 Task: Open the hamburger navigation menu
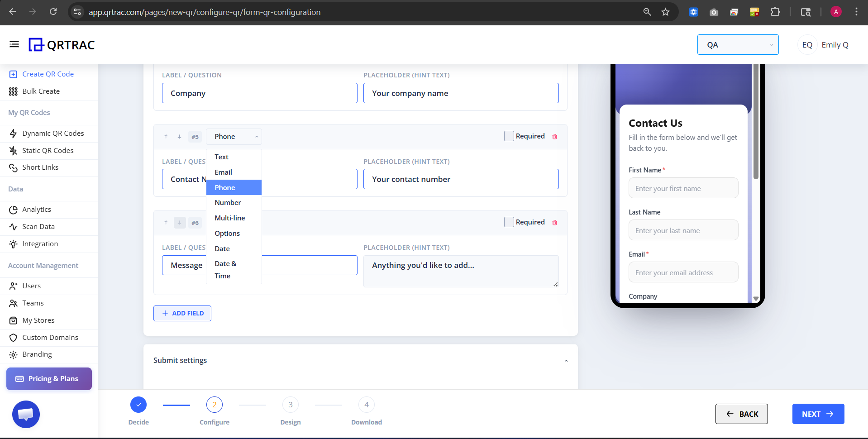click(14, 44)
